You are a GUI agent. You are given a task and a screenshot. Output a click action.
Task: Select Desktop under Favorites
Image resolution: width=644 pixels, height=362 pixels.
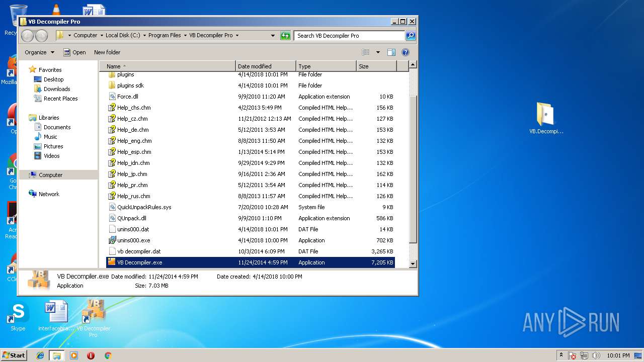click(x=49, y=79)
